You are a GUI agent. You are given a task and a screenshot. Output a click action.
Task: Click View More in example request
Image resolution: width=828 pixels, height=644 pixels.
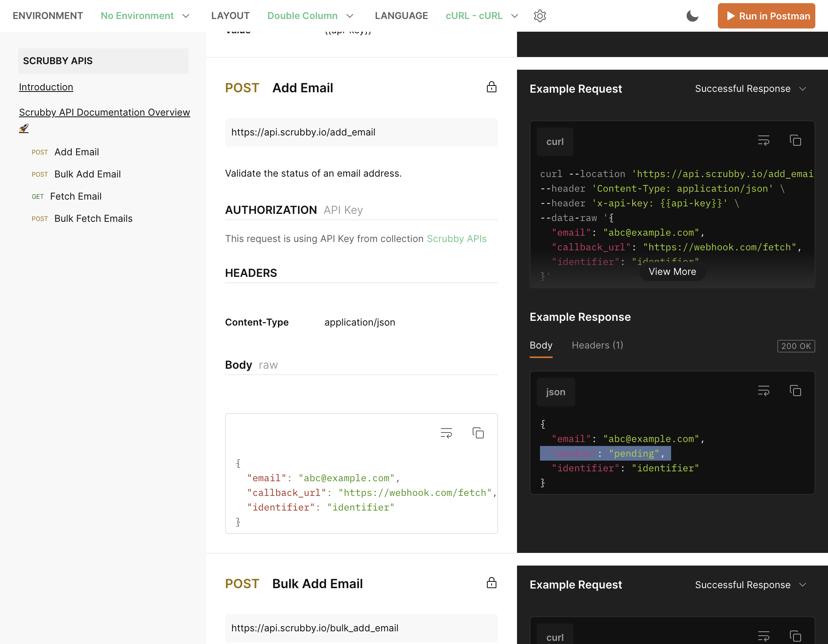672,272
